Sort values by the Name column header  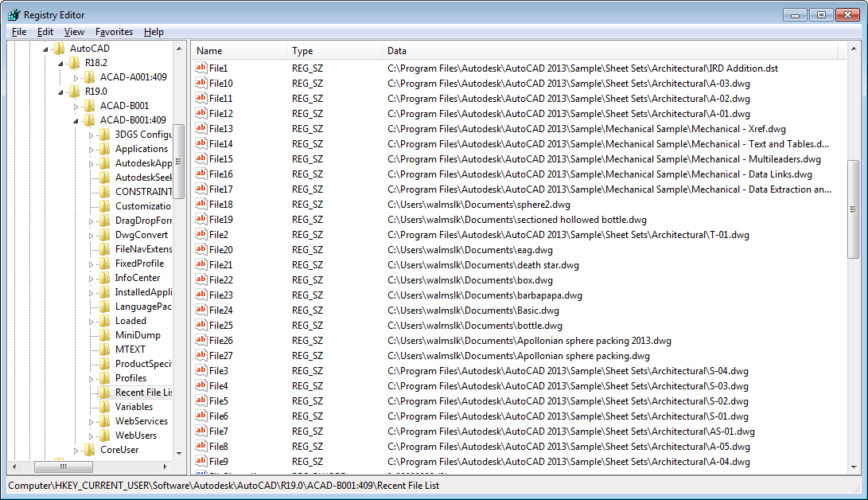pyautogui.click(x=239, y=51)
